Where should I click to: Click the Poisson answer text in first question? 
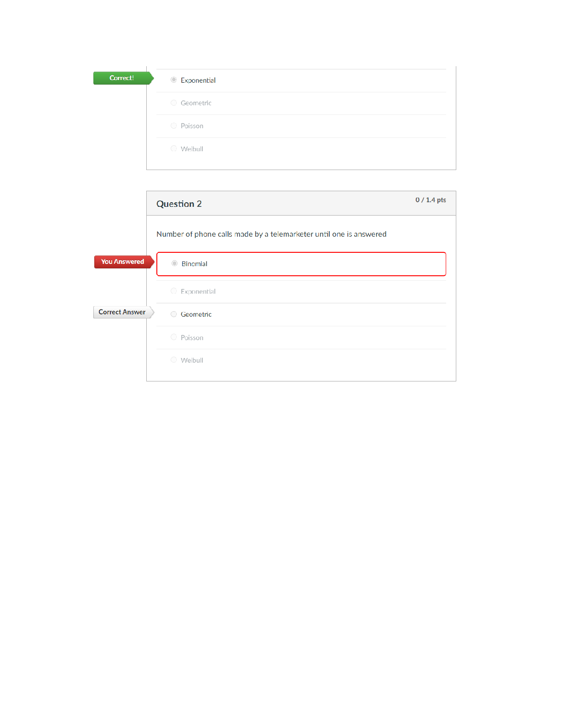pyautogui.click(x=192, y=126)
